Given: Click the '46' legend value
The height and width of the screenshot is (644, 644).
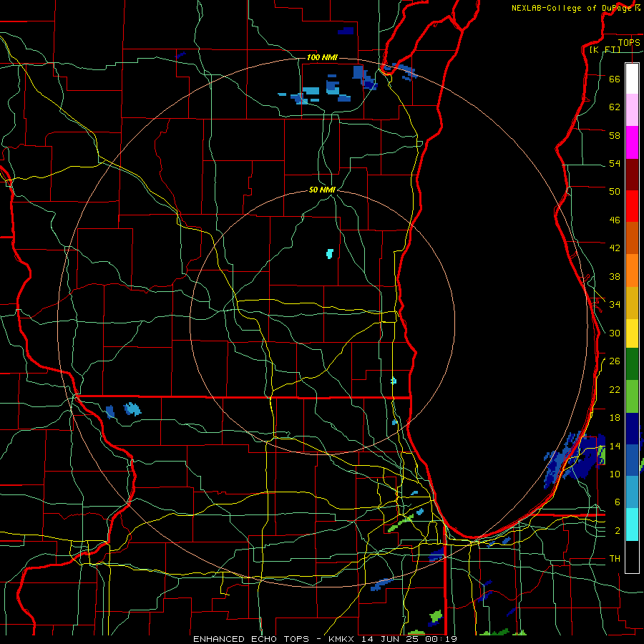Looking at the screenshot, I should coord(615,220).
